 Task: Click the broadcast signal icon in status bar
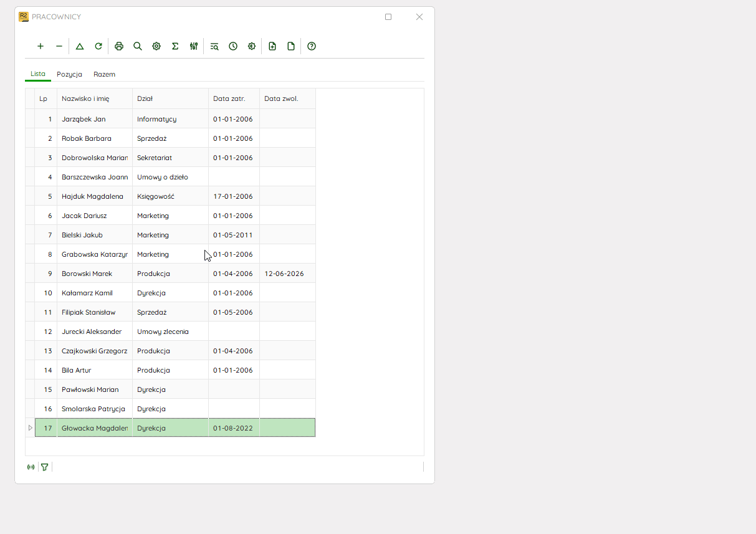[31, 467]
